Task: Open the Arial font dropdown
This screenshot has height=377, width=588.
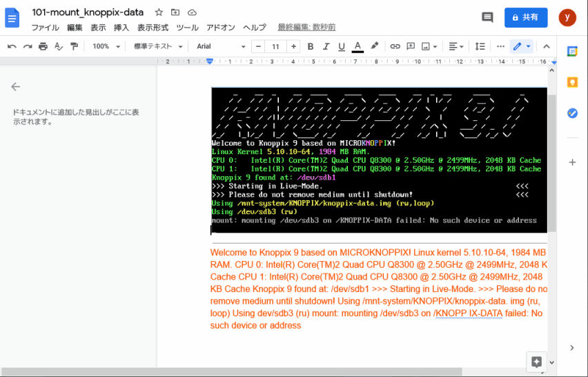Action: tap(221, 46)
